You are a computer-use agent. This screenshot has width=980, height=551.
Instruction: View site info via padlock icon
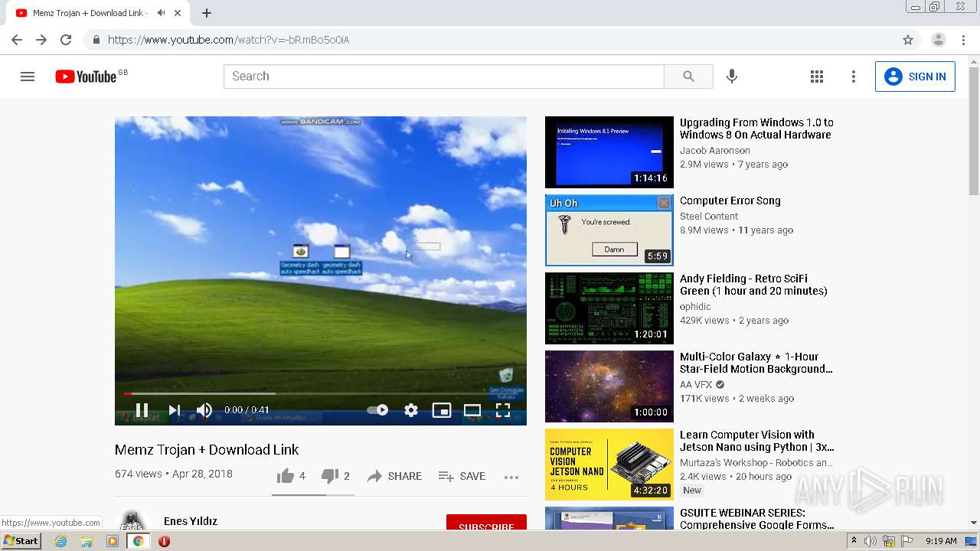tap(96, 40)
